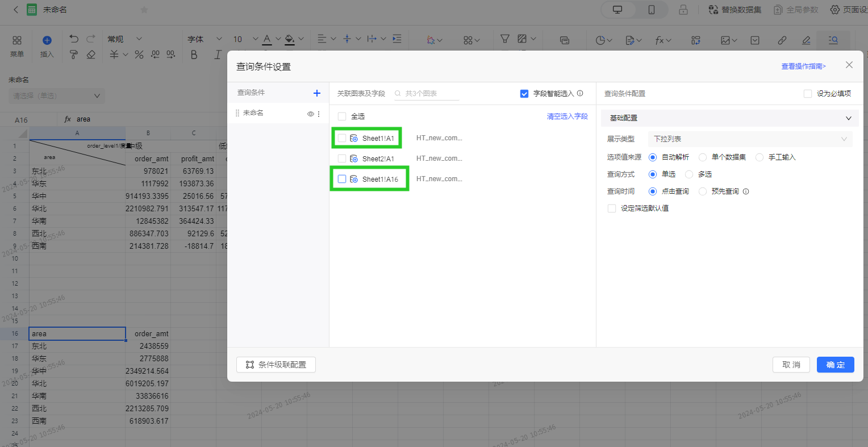868x447 pixels.
Task: Open more options for 未命名 condition
Action: pyautogui.click(x=319, y=114)
